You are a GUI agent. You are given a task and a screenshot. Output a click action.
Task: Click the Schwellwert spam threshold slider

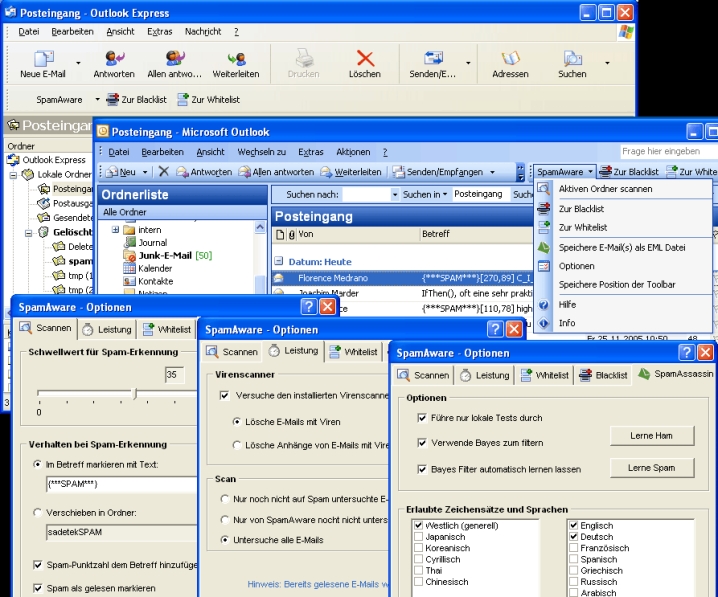click(x=134, y=394)
